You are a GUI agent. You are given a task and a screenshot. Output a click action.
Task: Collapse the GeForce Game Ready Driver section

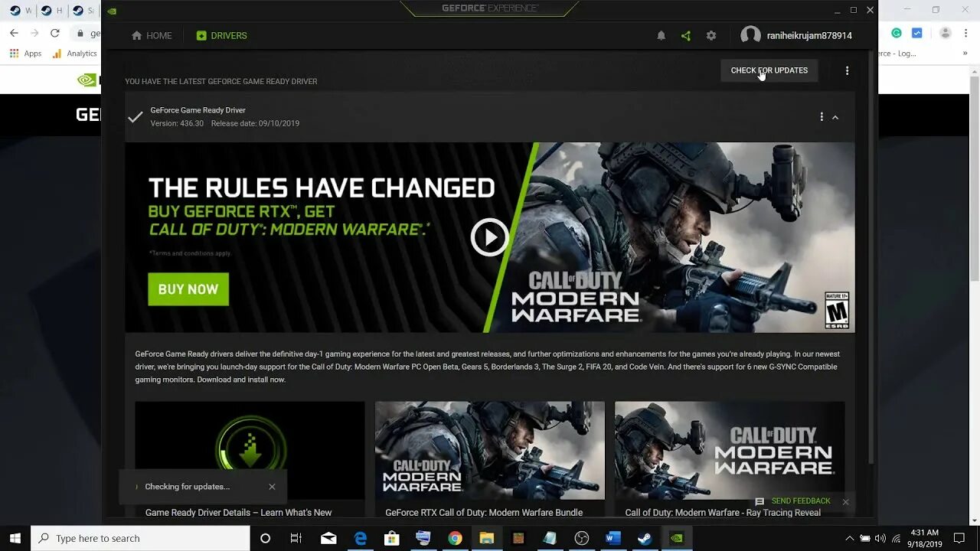[x=835, y=117]
